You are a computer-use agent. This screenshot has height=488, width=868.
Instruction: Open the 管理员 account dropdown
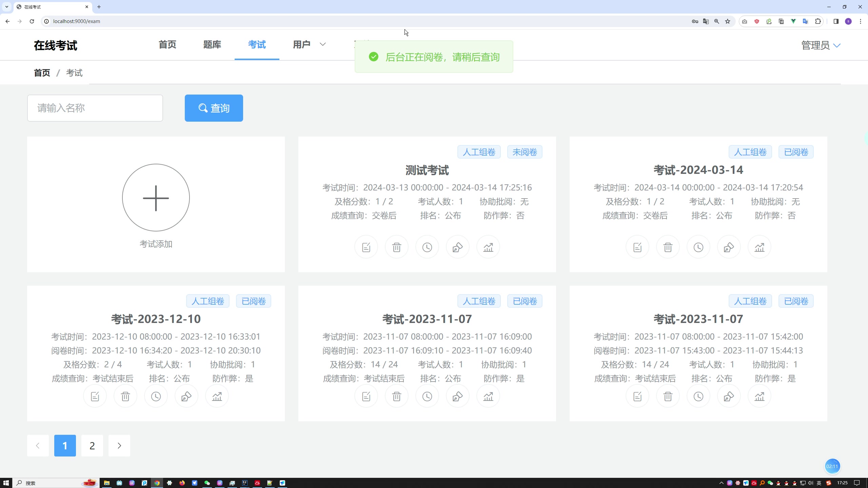[x=821, y=45]
